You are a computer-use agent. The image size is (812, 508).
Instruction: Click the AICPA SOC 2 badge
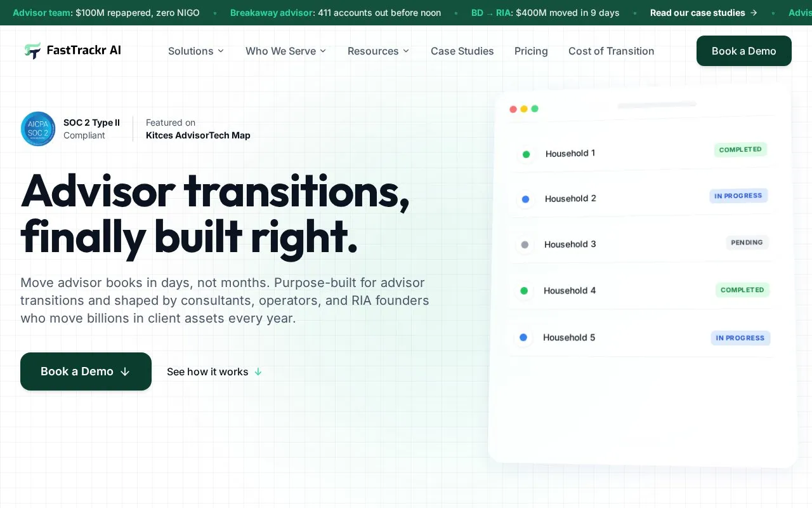(38, 129)
